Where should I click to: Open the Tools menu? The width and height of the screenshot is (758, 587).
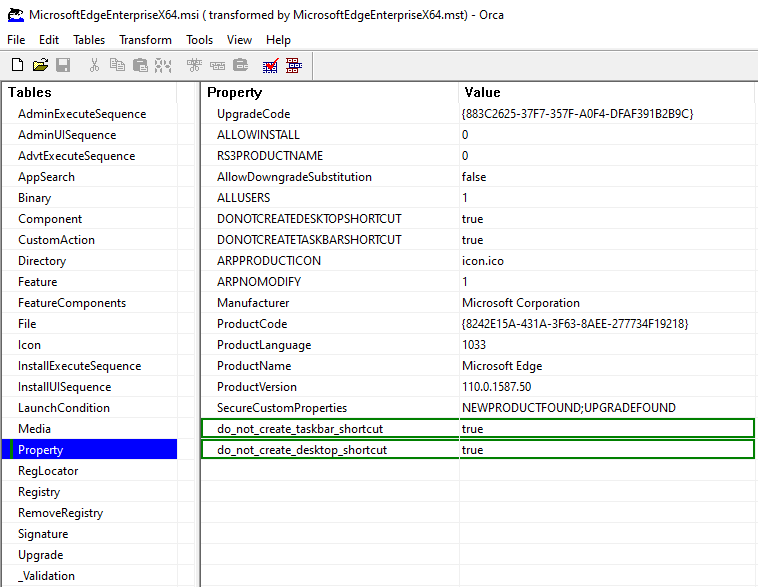click(x=200, y=40)
